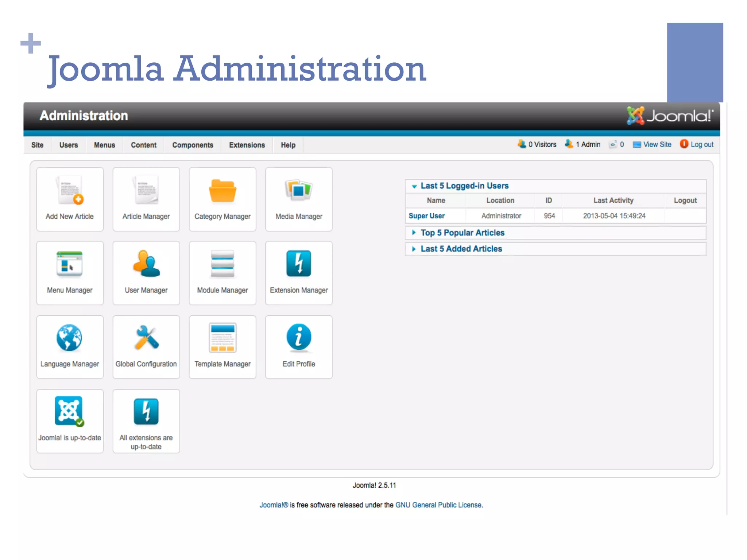
Task: Click the Administrator location cell
Action: click(501, 216)
